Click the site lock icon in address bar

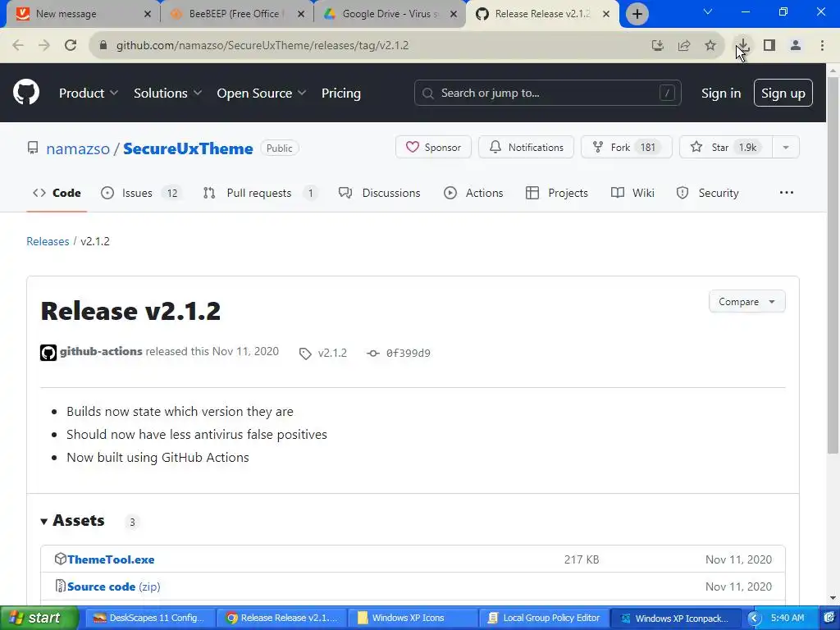tap(104, 45)
